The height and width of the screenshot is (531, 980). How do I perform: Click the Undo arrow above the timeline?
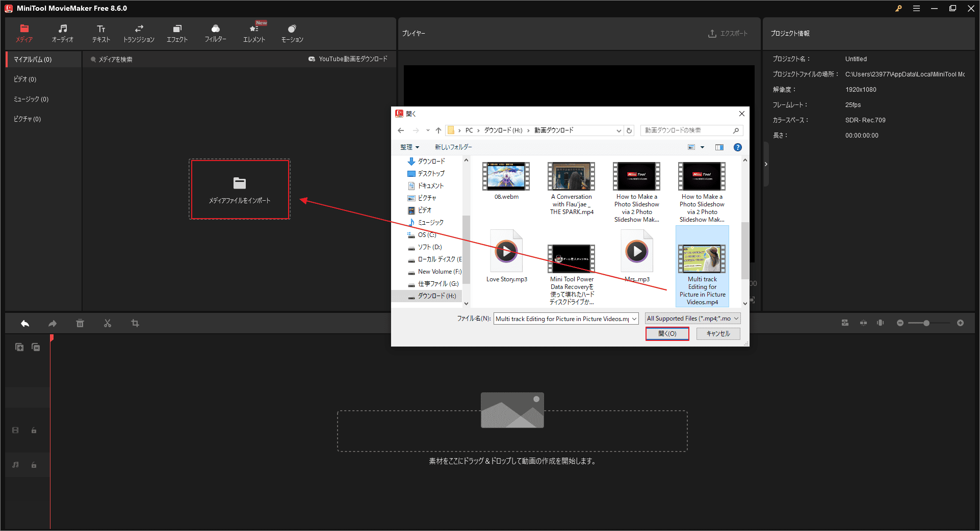(x=24, y=323)
